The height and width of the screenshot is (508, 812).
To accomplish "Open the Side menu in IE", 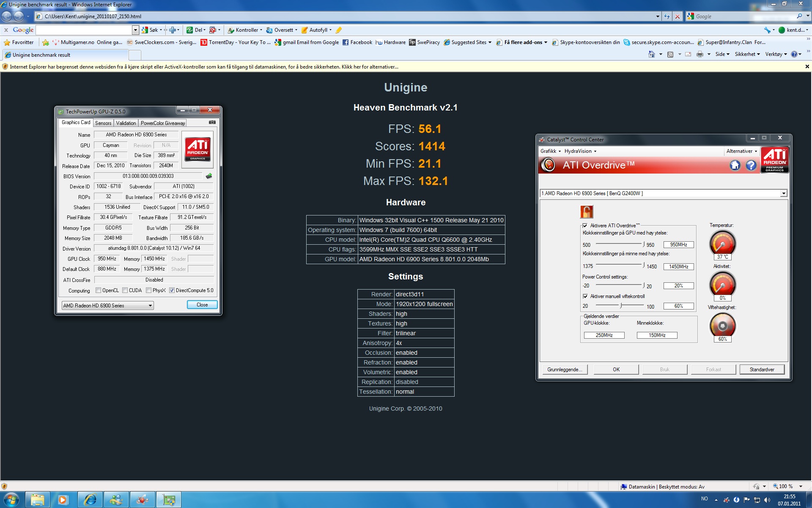I will 722,54.
